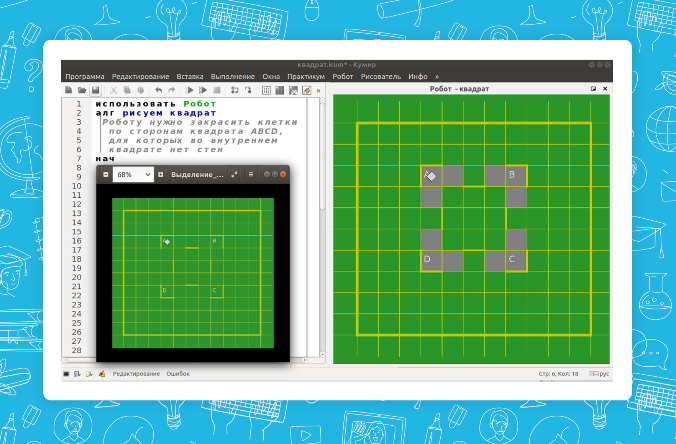Click the Redo arrow icon

tap(172, 90)
